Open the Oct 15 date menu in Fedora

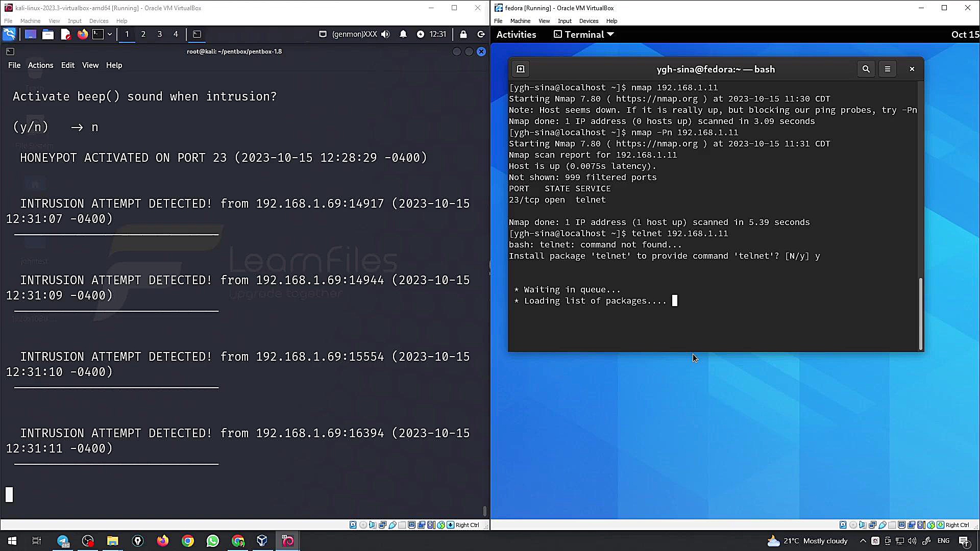965,34
